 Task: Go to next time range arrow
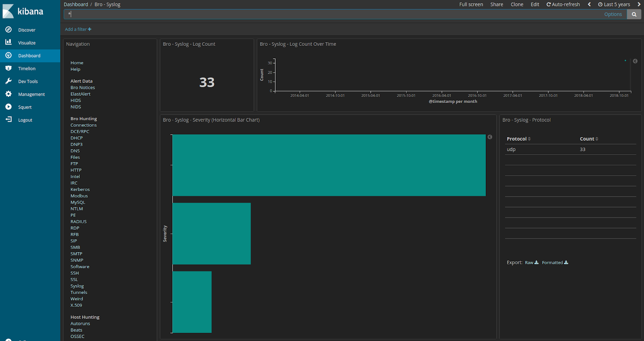[x=639, y=4]
